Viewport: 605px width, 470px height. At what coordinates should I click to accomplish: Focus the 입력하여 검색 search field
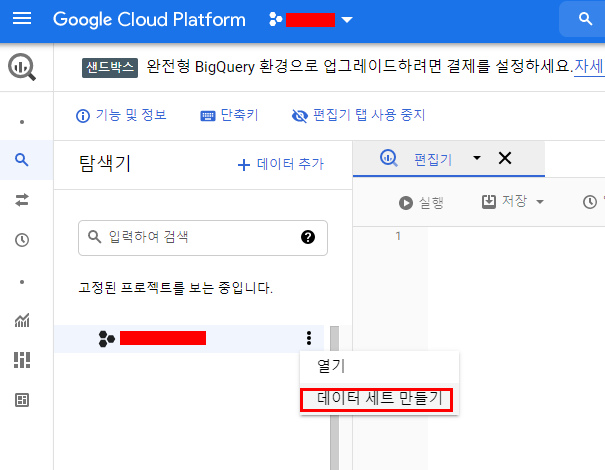tap(203, 238)
